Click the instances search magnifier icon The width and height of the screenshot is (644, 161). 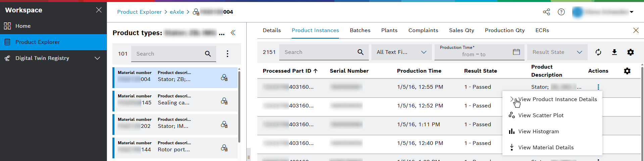coord(360,52)
